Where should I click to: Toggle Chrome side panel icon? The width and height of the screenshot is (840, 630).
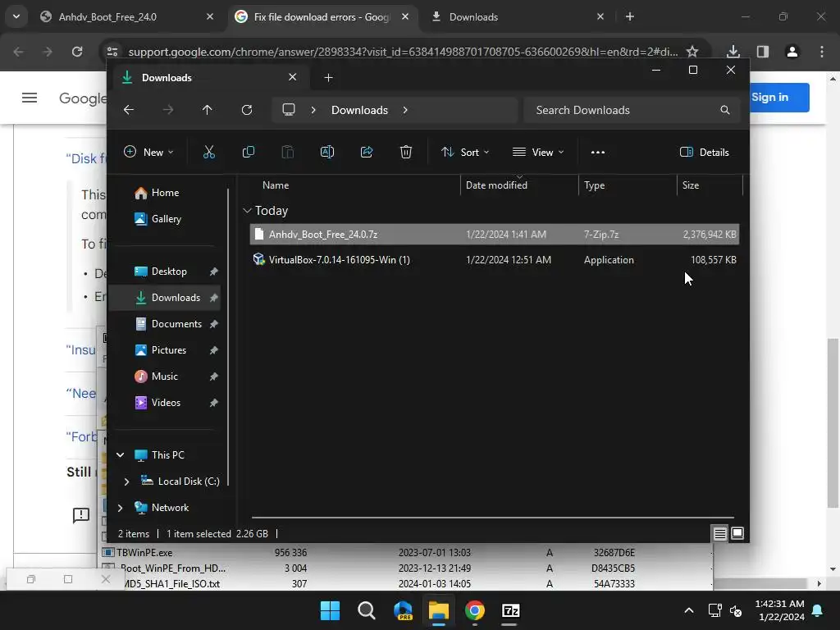(x=763, y=52)
